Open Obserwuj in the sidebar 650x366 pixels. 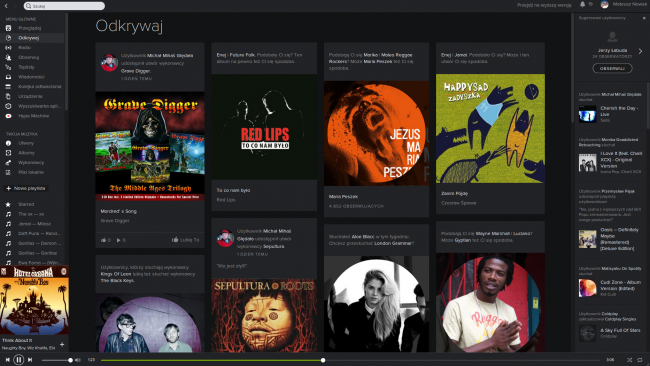point(28,57)
